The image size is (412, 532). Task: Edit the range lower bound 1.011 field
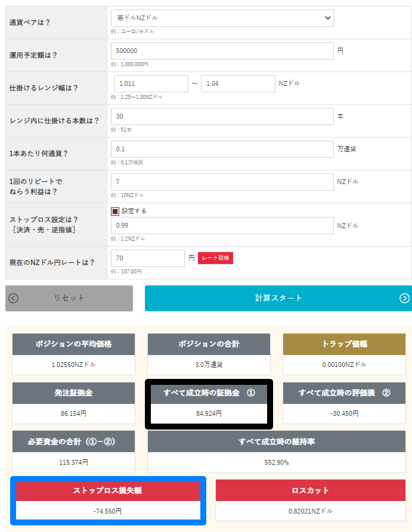151,83
